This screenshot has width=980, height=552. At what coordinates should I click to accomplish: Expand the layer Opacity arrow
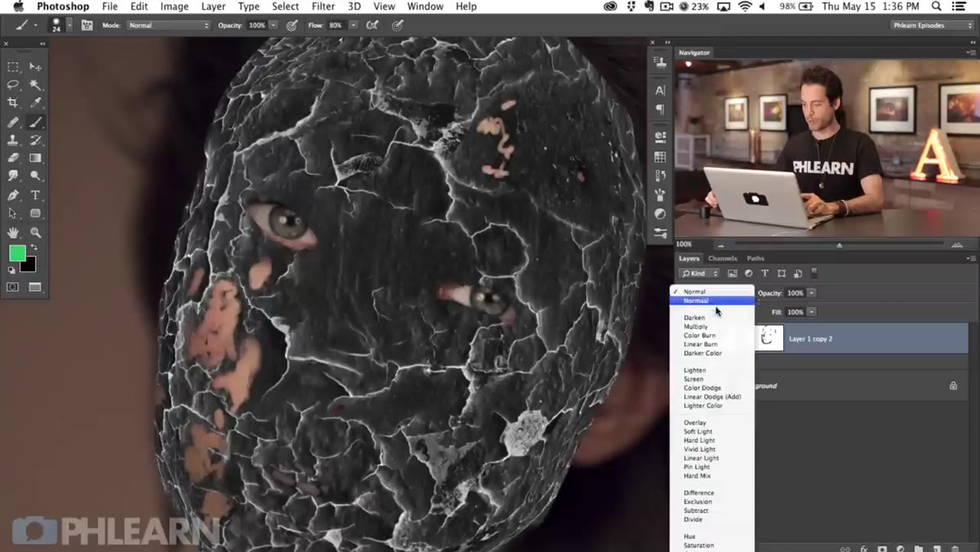(812, 293)
